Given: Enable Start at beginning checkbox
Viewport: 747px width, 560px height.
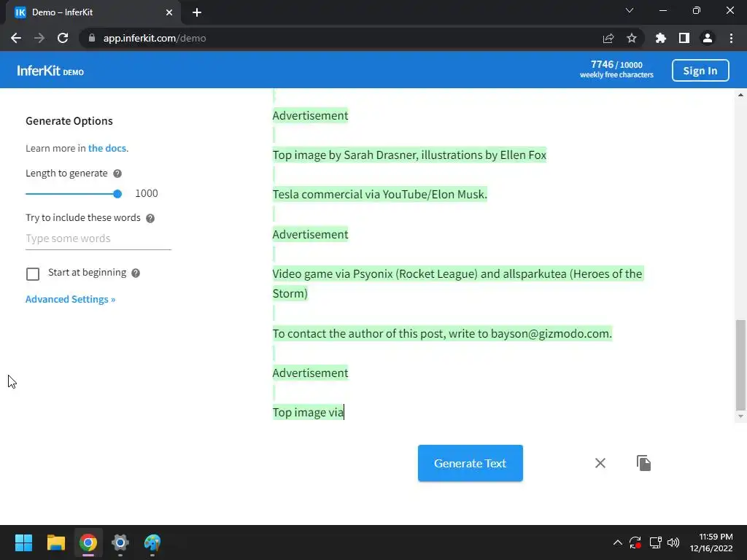Looking at the screenshot, I should [33, 274].
